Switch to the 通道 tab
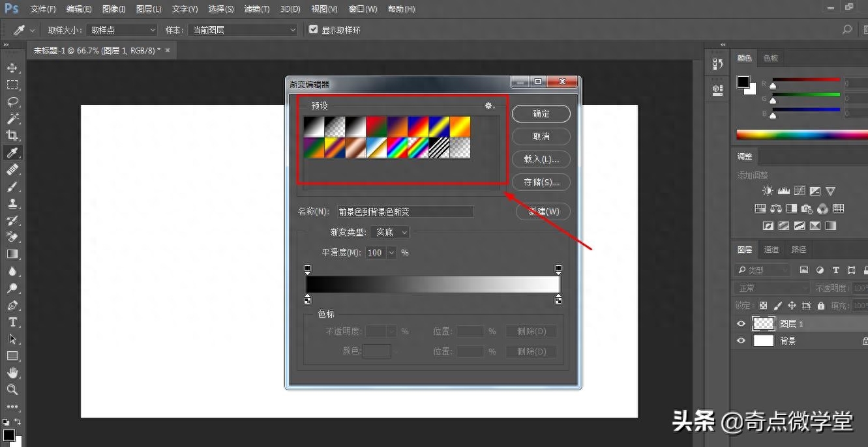 (771, 250)
